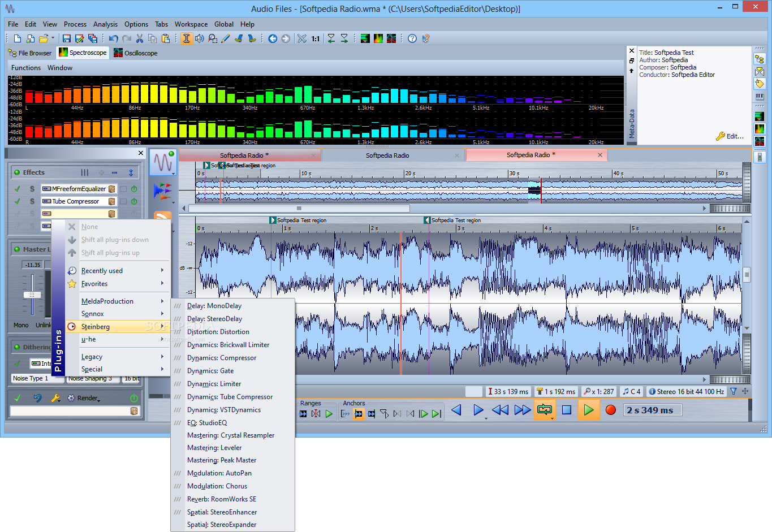Click the blue undo arrow in render panel
This screenshot has width=772, height=532.
(37, 398)
